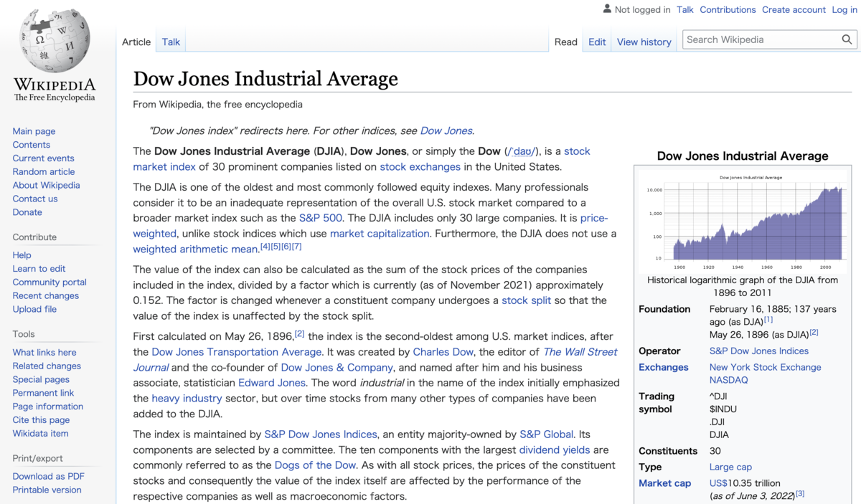
Task: Open the user Talk link in header
Action: pyautogui.click(x=685, y=9)
